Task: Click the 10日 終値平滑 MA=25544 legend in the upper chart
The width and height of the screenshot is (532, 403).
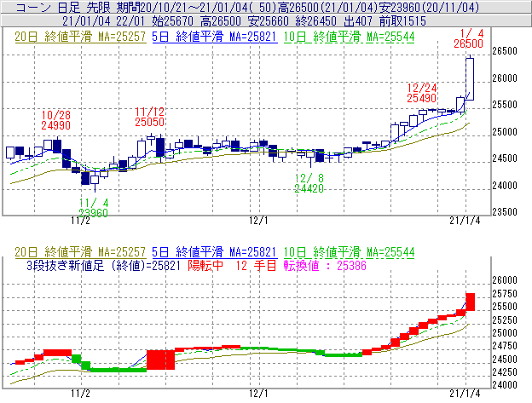Action: pos(349,37)
